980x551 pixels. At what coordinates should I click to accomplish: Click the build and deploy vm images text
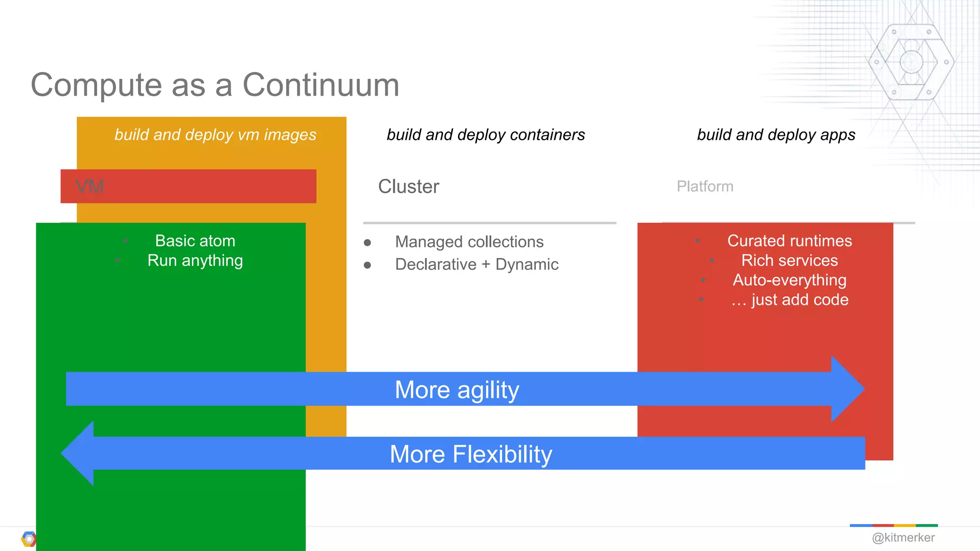(x=215, y=135)
